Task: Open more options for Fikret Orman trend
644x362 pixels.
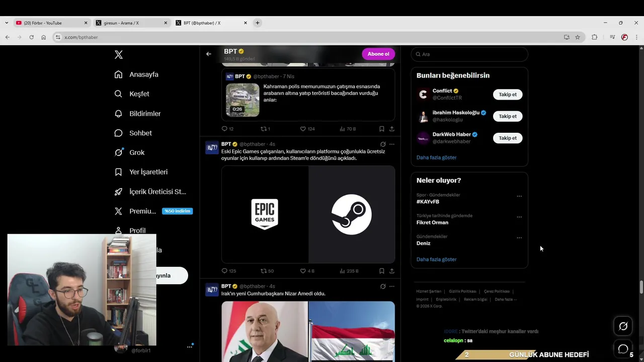Action: coord(519,217)
